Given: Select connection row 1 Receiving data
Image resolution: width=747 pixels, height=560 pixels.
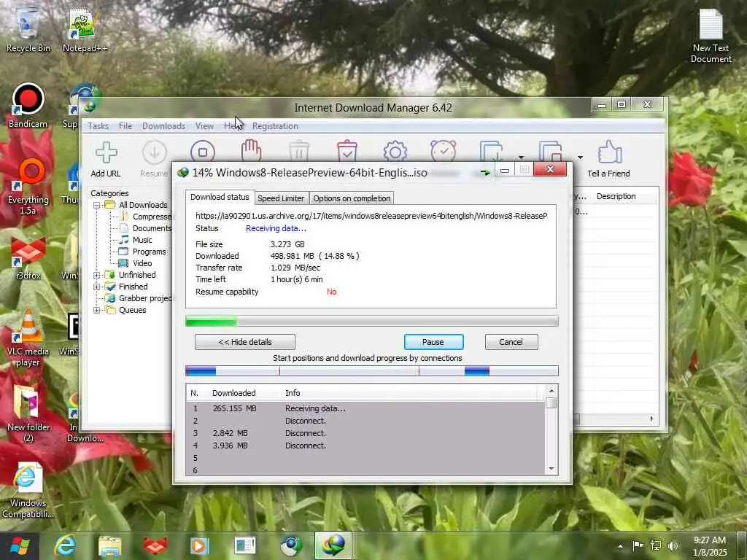Looking at the screenshot, I should [365, 408].
